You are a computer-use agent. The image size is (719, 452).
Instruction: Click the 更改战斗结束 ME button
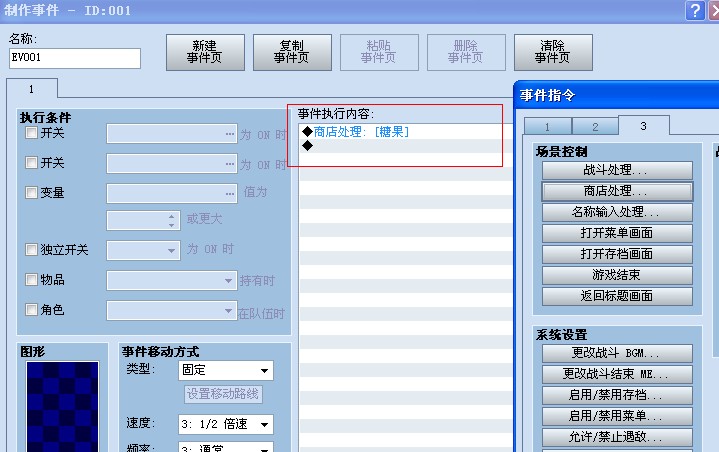(617, 375)
